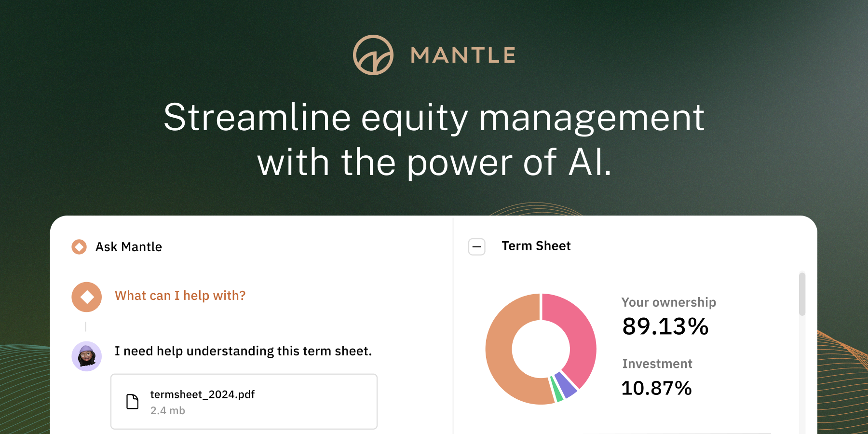The image size is (868, 434).
Task: Collapse the Term Sheet panel with minus button
Action: pyautogui.click(x=477, y=247)
